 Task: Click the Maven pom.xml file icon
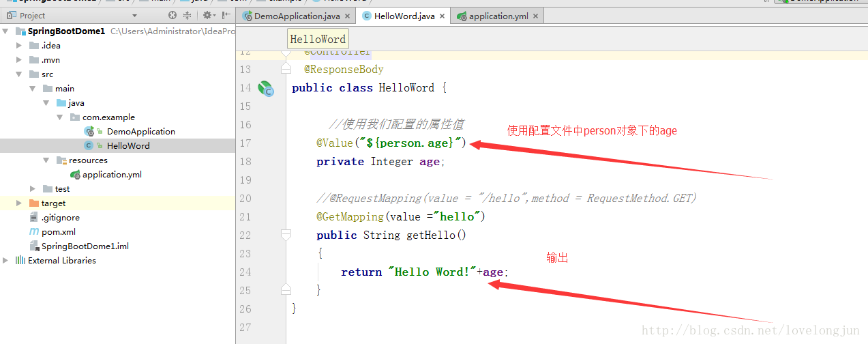[34, 231]
